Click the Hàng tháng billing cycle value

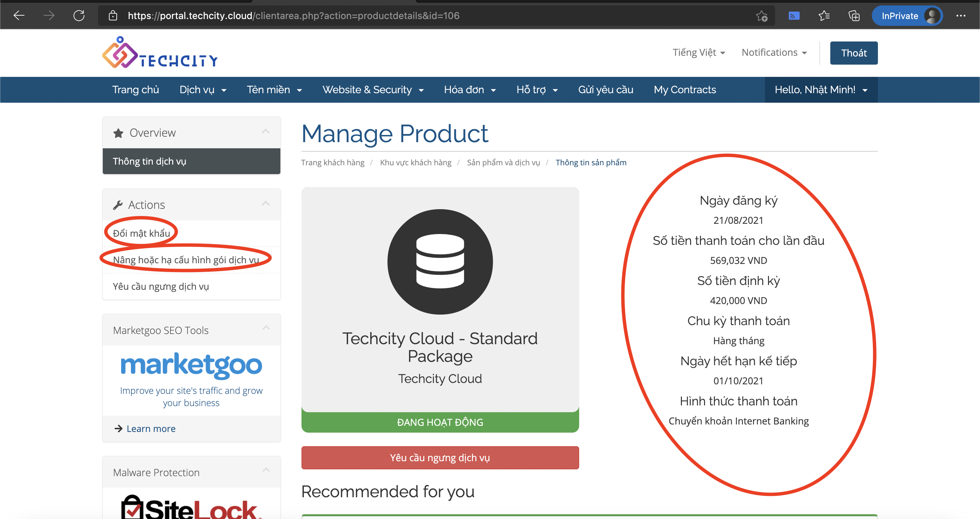pyautogui.click(x=738, y=341)
